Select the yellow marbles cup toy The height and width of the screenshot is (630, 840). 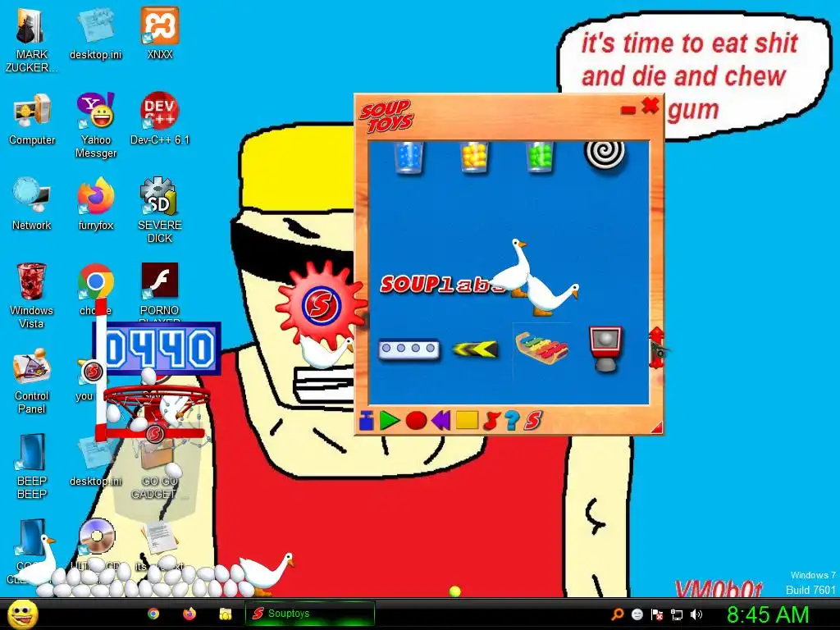click(475, 157)
